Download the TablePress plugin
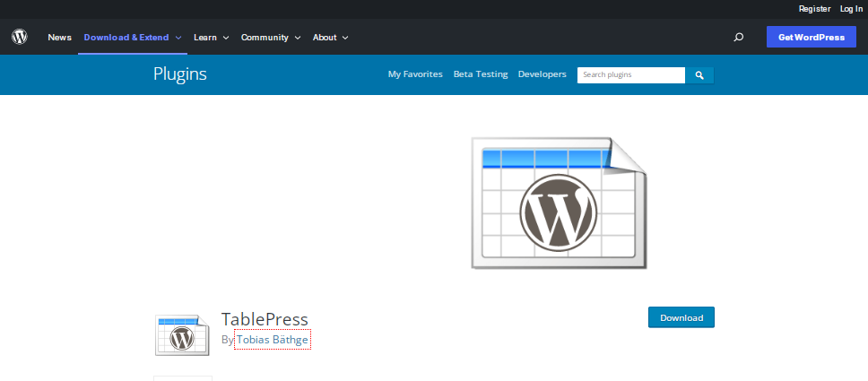The image size is (868, 381). tap(681, 317)
